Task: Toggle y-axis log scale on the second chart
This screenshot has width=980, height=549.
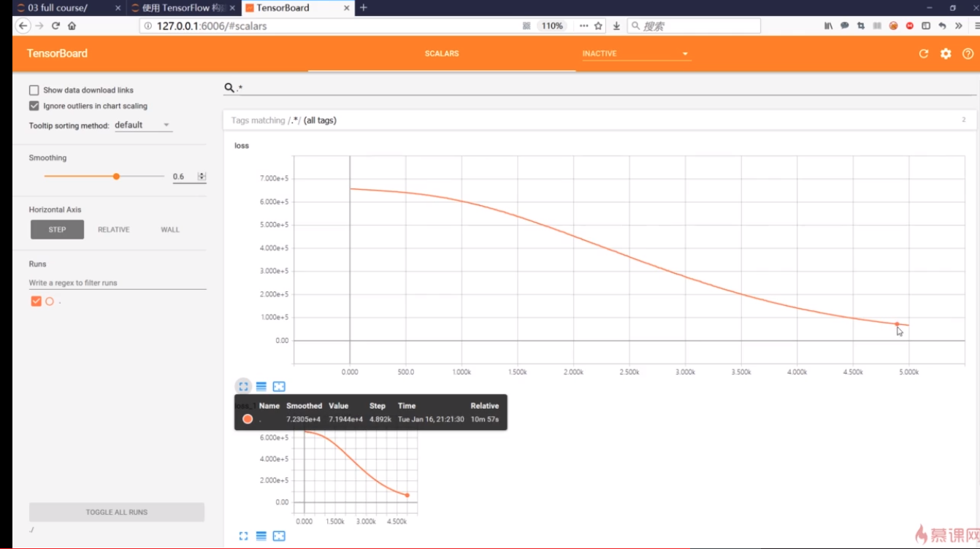Action: (261, 536)
